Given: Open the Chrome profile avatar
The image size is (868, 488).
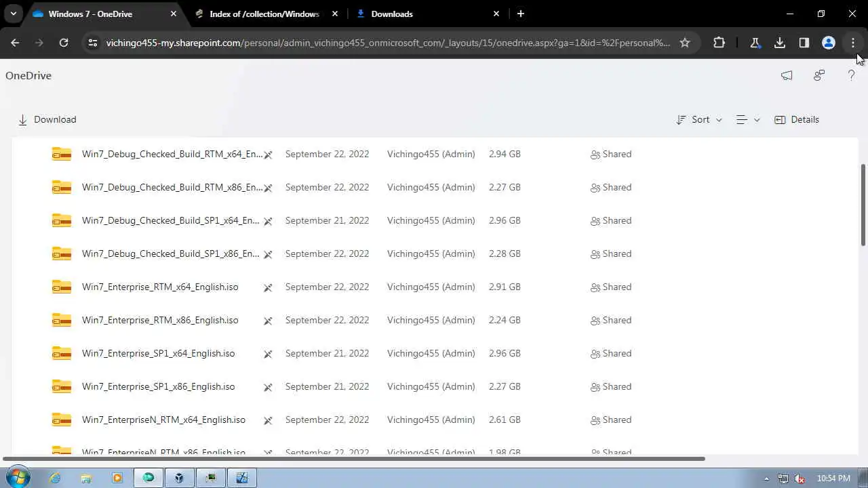Looking at the screenshot, I should 829,43.
